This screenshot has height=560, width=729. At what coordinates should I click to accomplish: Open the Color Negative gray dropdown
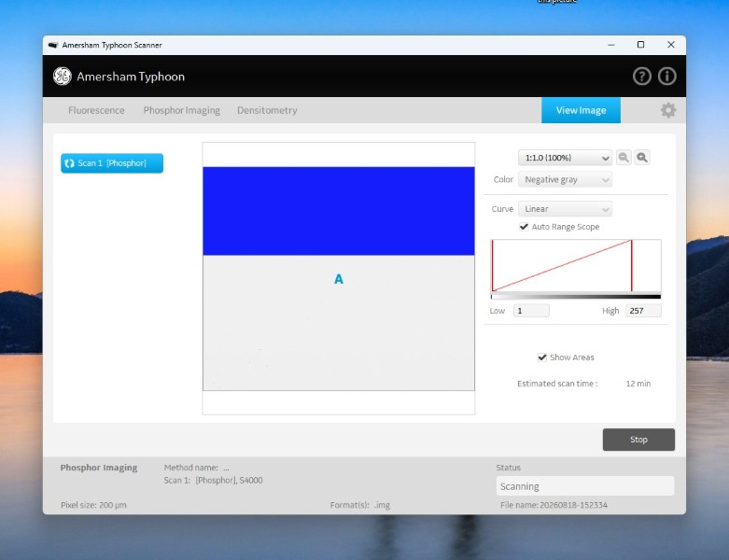(x=565, y=179)
